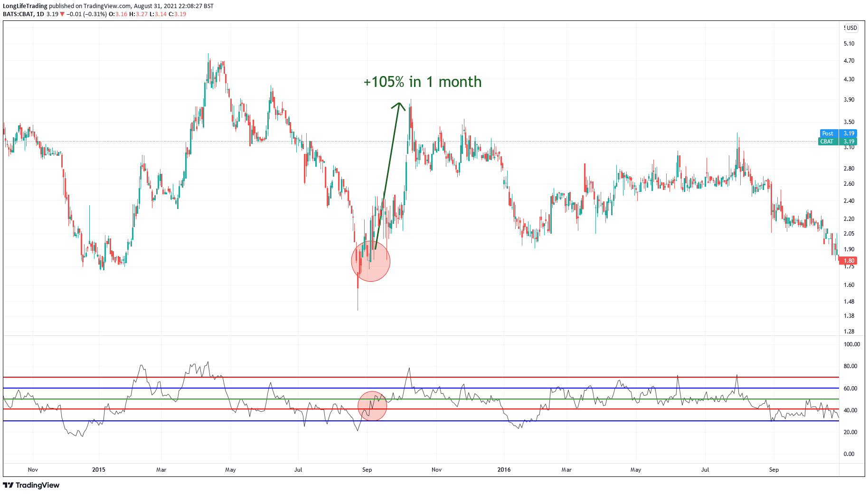Click the TradingView.com text in the header
This screenshot has height=494, width=868.
(x=107, y=6)
